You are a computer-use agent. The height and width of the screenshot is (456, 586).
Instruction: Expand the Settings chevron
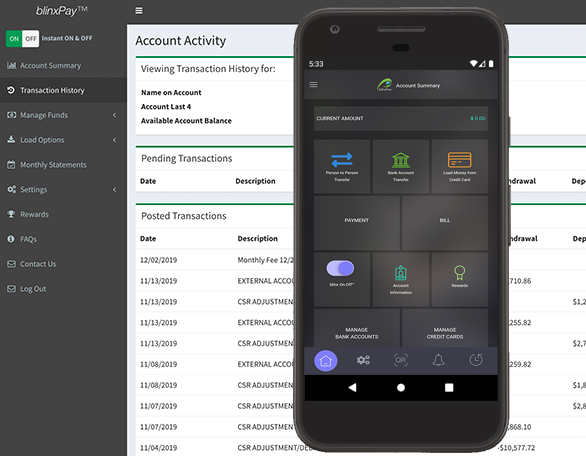[x=114, y=190]
